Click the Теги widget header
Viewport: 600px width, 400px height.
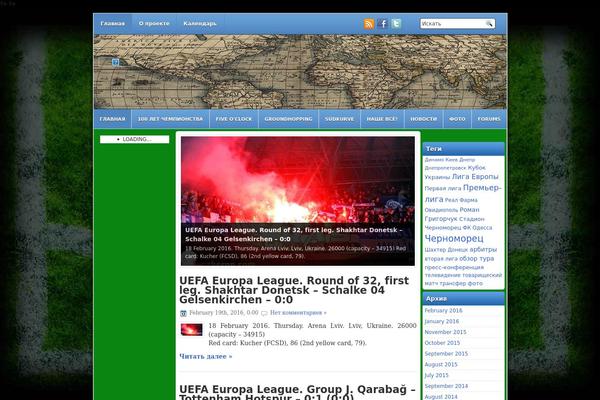click(463, 149)
